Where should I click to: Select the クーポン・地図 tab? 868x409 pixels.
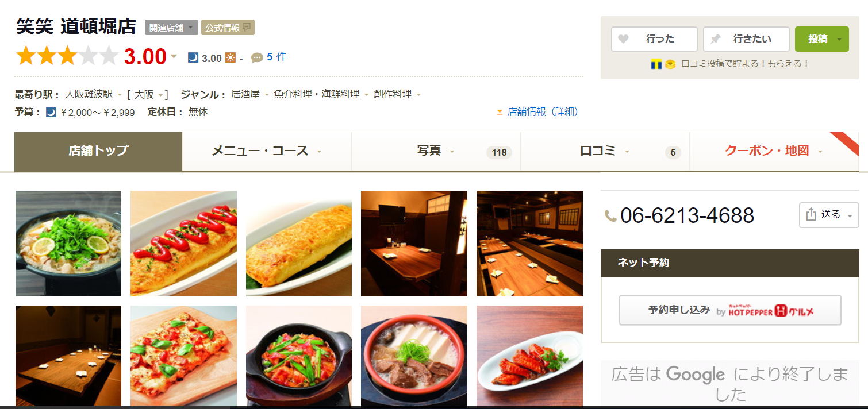coord(774,151)
